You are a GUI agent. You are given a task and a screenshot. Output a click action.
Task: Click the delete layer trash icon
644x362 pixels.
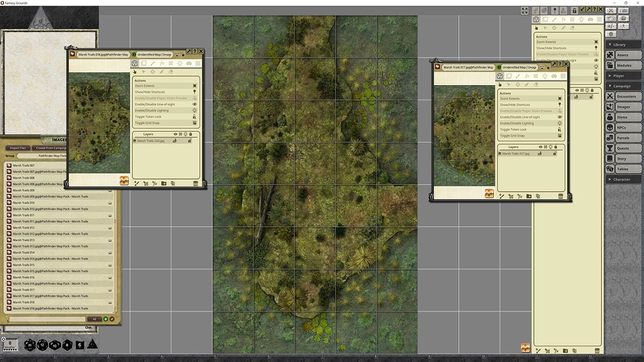point(196,183)
